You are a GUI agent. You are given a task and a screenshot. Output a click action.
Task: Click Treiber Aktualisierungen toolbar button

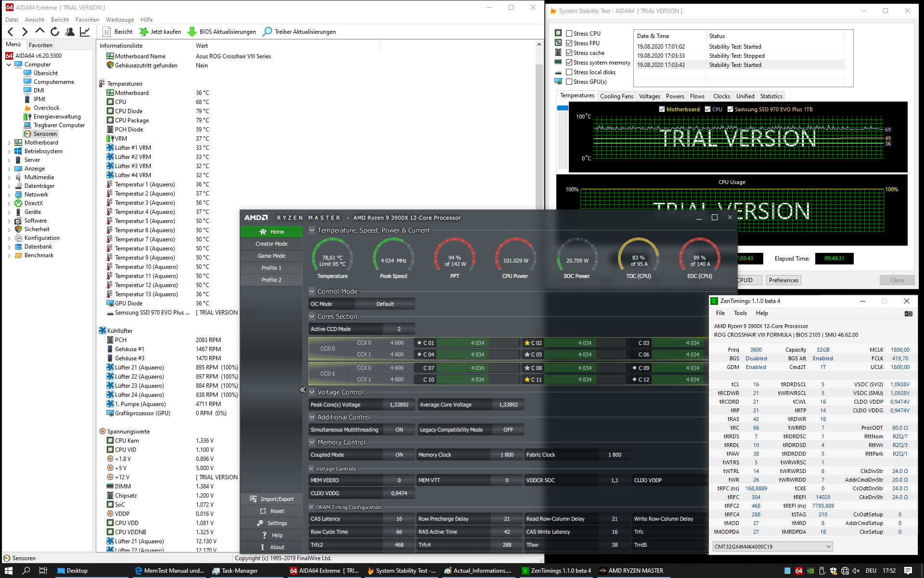click(x=299, y=32)
